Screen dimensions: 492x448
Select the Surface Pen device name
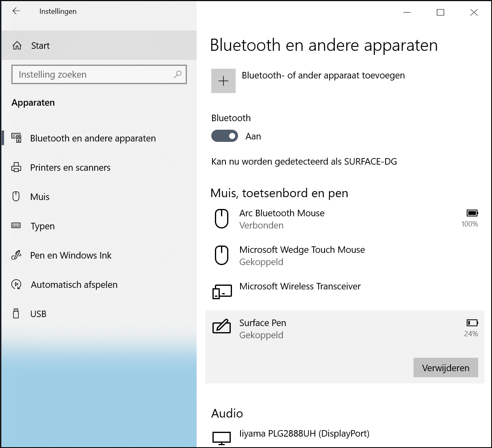(262, 323)
